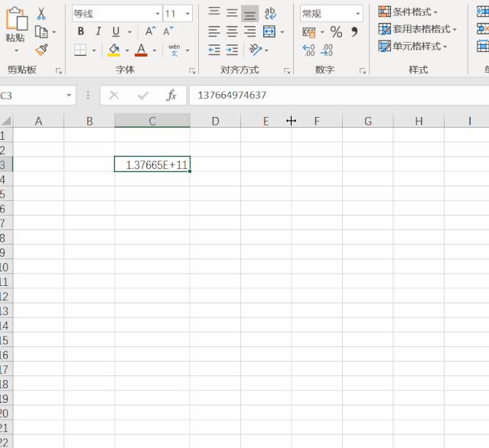Image resolution: width=489 pixels, height=448 pixels.
Task: Align text right
Action: (x=249, y=31)
